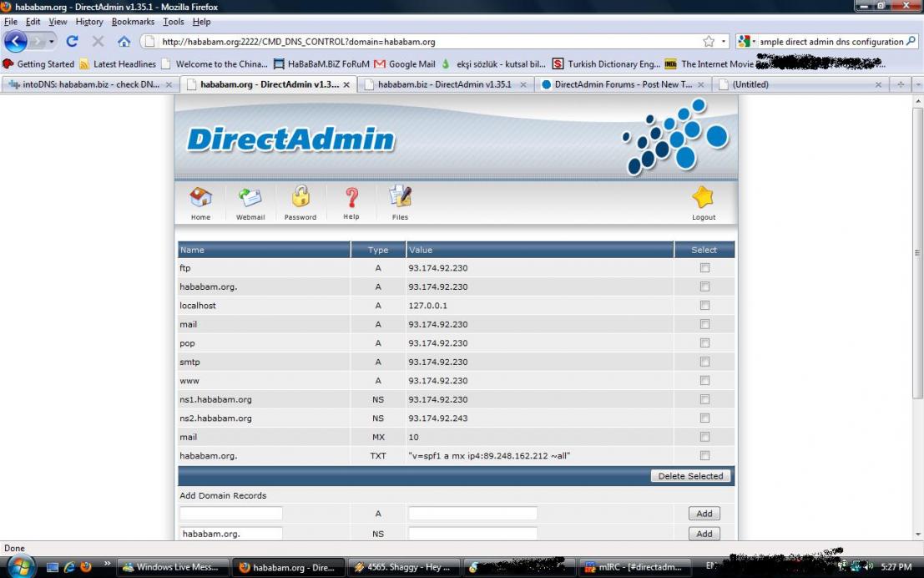
Task: Tick the ns2.hababam.org NS record checkbox
Action: point(704,418)
